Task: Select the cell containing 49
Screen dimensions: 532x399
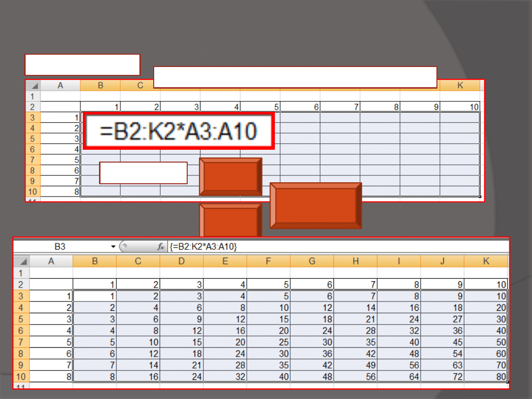Action: point(356,366)
